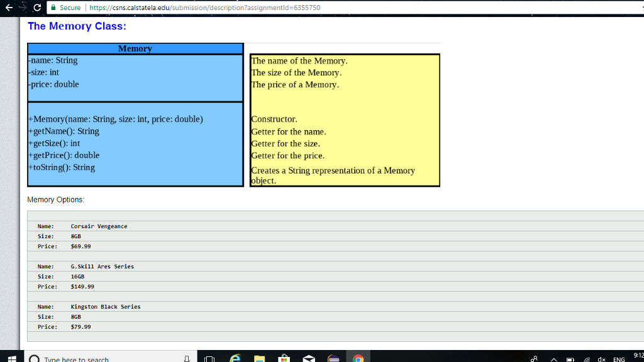The height and width of the screenshot is (362, 644).
Task: Open the Mail app from the taskbar
Action: coord(309,358)
